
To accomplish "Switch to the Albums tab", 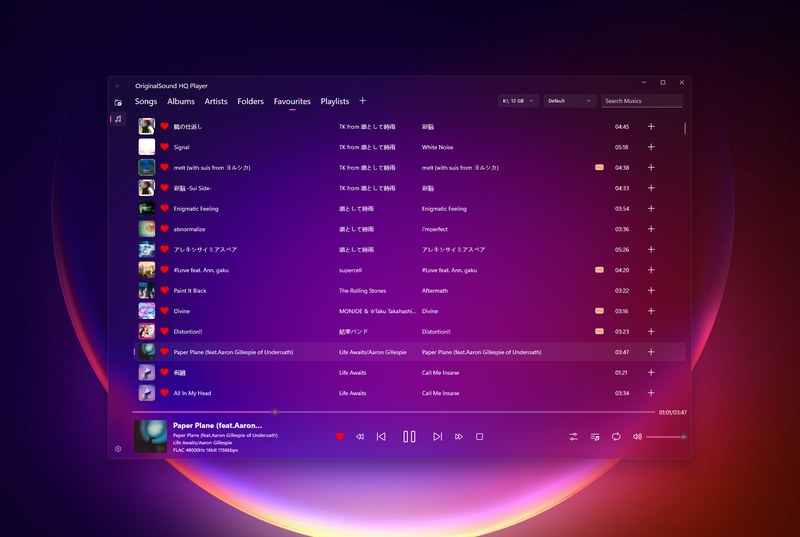I will point(181,101).
